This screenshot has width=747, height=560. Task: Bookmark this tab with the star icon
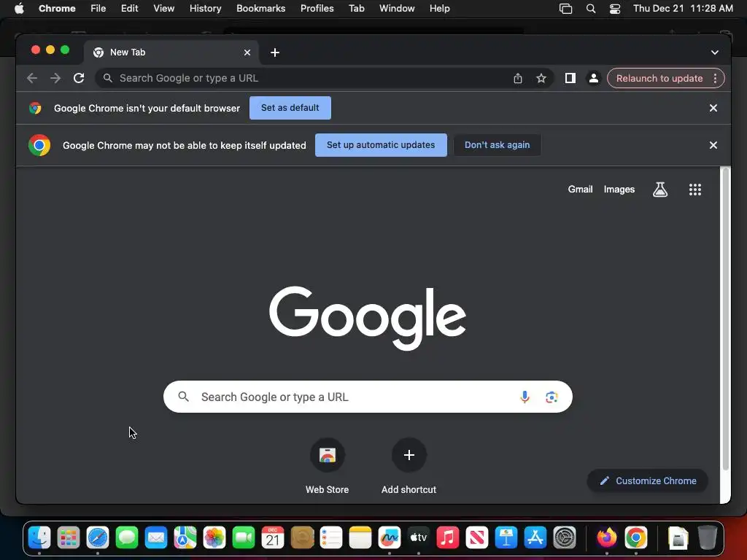point(541,78)
